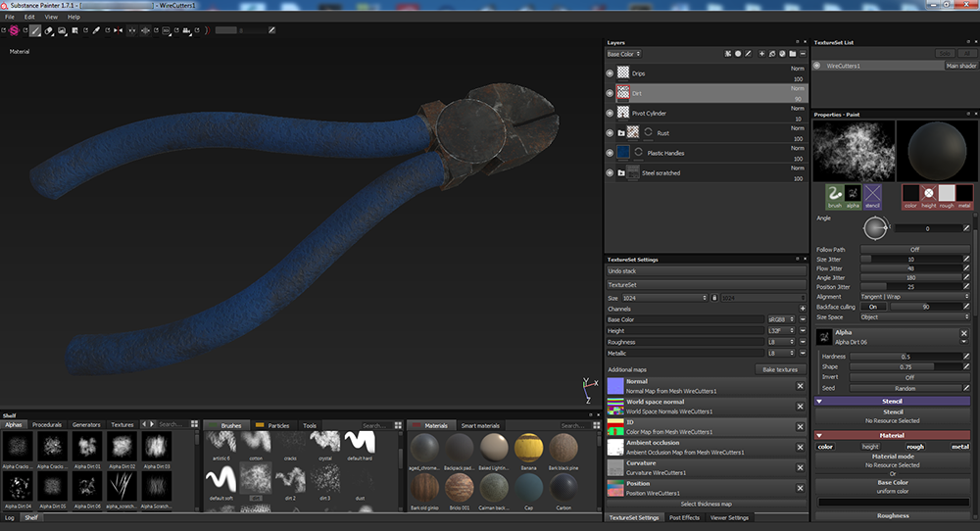Remove the Alpha Dirt 06 resource
Viewport: 980px width, 531px height.
[x=964, y=335]
